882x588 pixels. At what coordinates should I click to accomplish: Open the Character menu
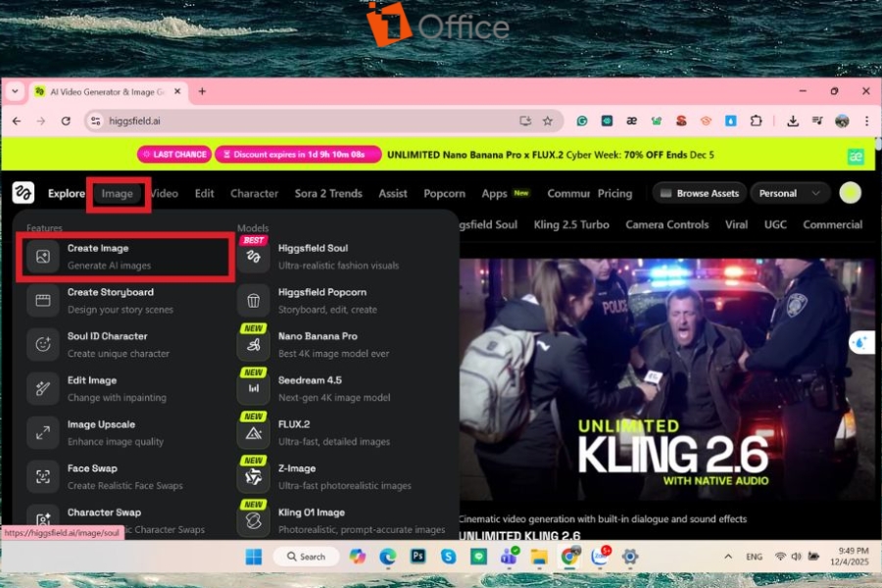tap(254, 194)
